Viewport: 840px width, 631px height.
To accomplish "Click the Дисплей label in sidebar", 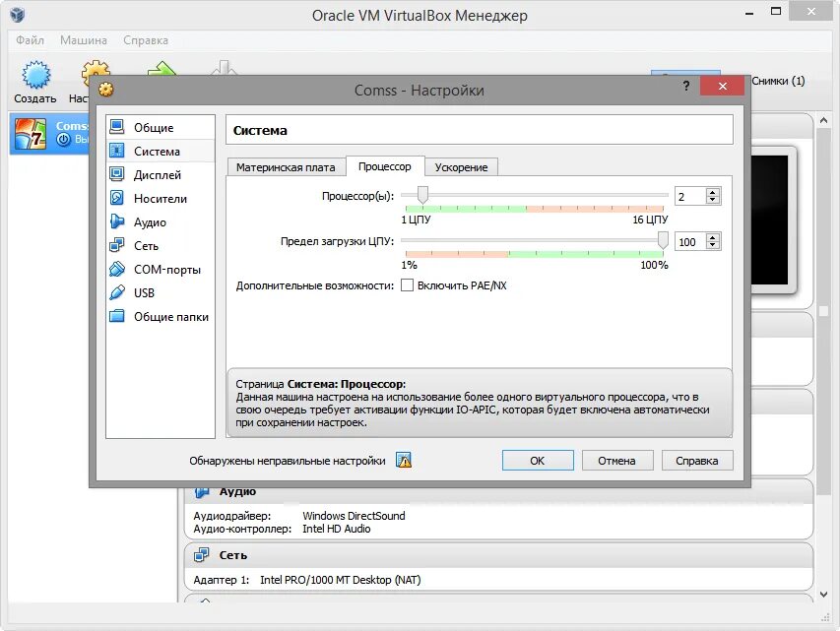I will (158, 174).
